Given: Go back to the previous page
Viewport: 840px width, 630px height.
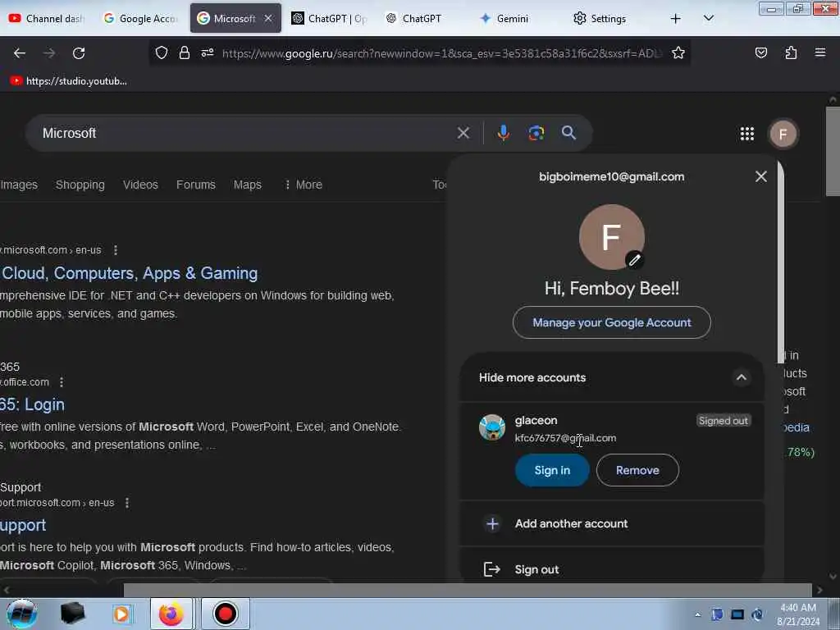Looking at the screenshot, I should 20,53.
